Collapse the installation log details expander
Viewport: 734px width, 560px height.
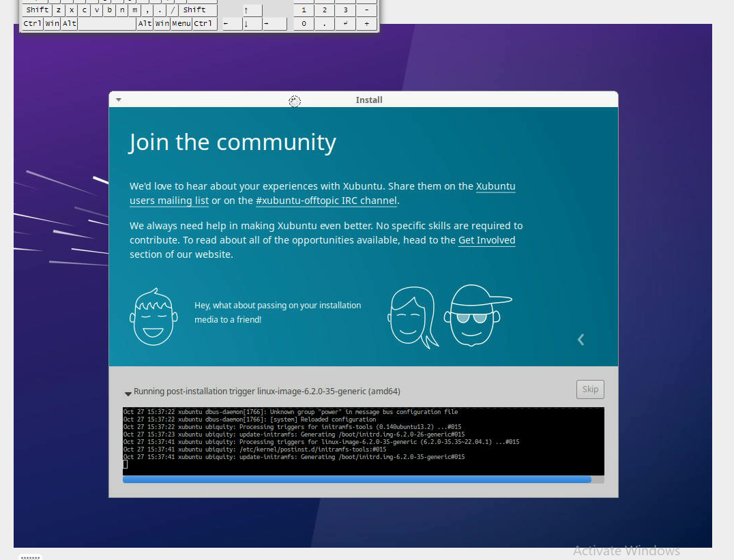point(128,393)
